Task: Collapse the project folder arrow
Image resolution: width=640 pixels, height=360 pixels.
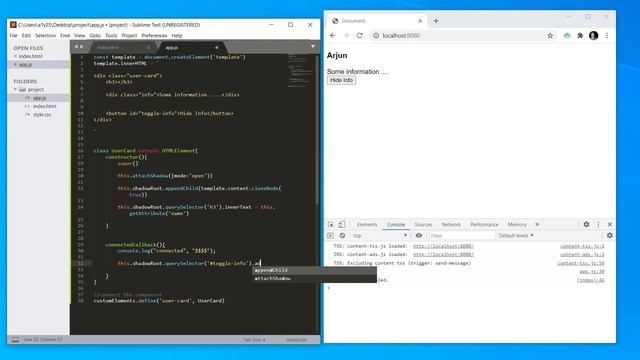Action: (x=16, y=89)
